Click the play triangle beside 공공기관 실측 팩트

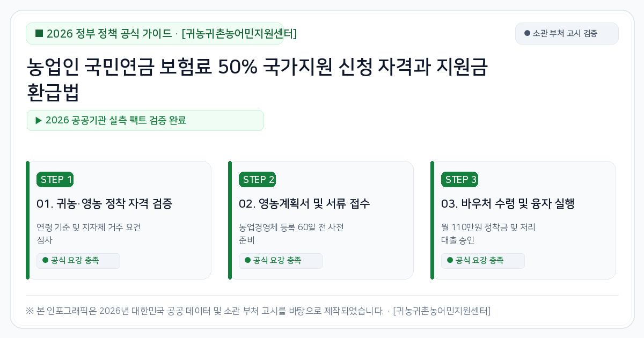point(39,120)
